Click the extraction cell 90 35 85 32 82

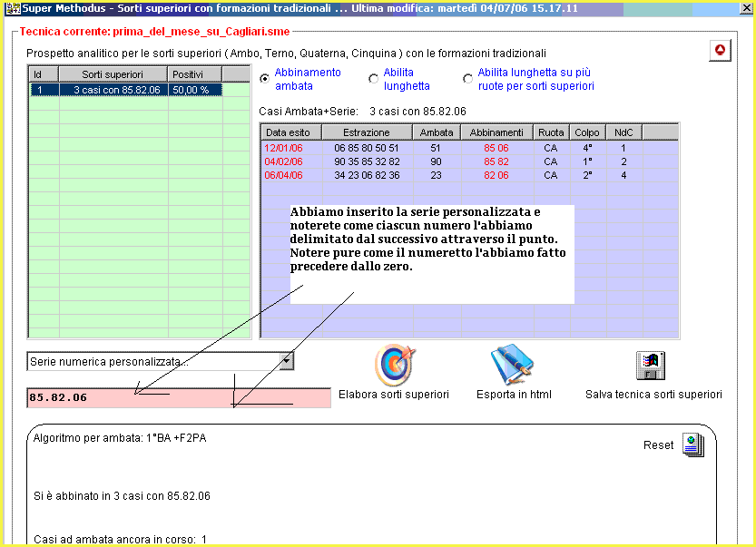(367, 161)
